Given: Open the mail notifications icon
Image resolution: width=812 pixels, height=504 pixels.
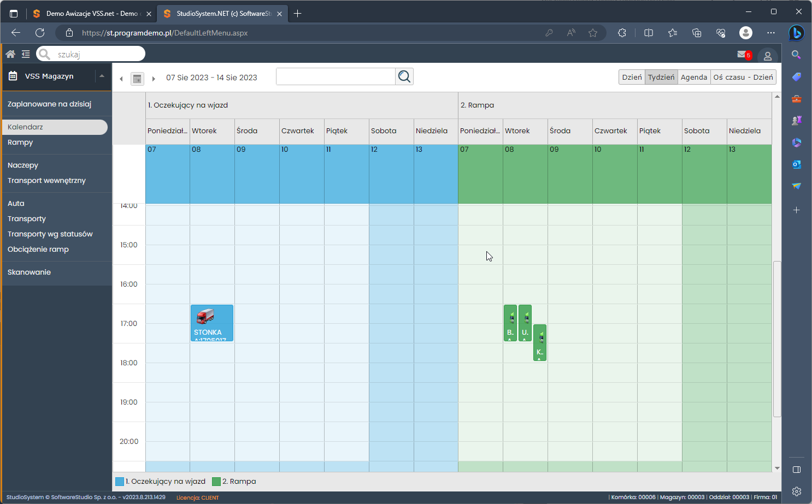Looking at the screenshot, I should (743, 55).
